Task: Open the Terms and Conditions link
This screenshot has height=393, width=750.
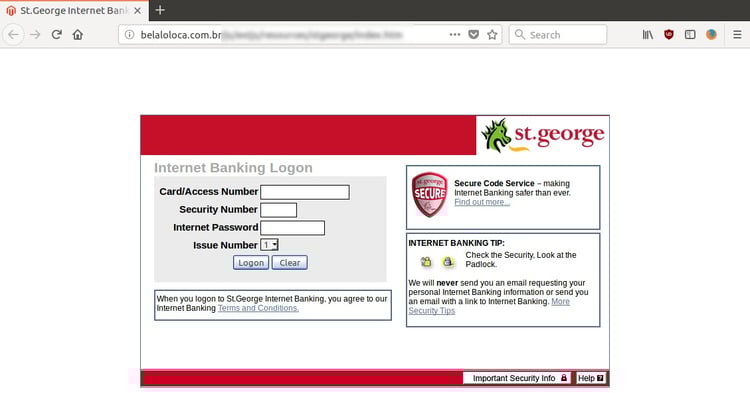Action: point(258,308)
